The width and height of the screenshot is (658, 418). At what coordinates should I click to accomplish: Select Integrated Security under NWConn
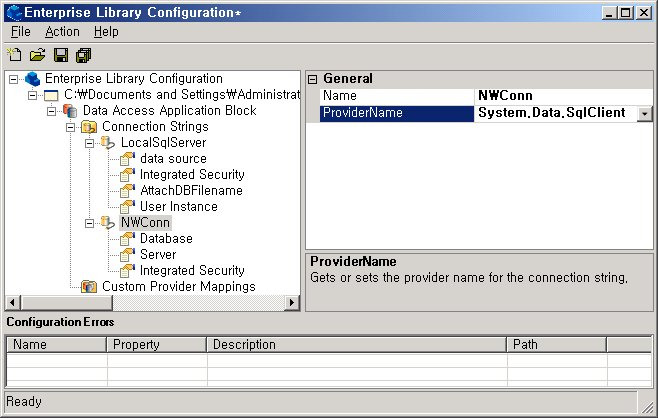192,270
